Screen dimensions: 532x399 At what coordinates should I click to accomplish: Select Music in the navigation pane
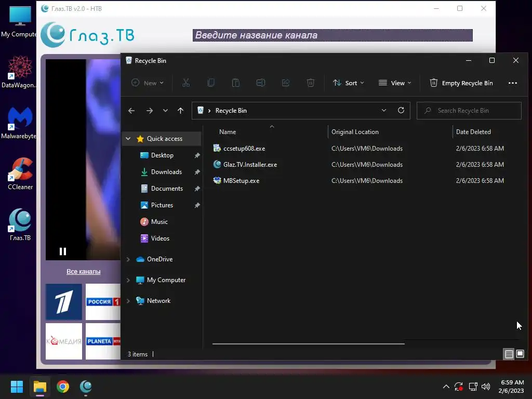click(x=159, y=221)
